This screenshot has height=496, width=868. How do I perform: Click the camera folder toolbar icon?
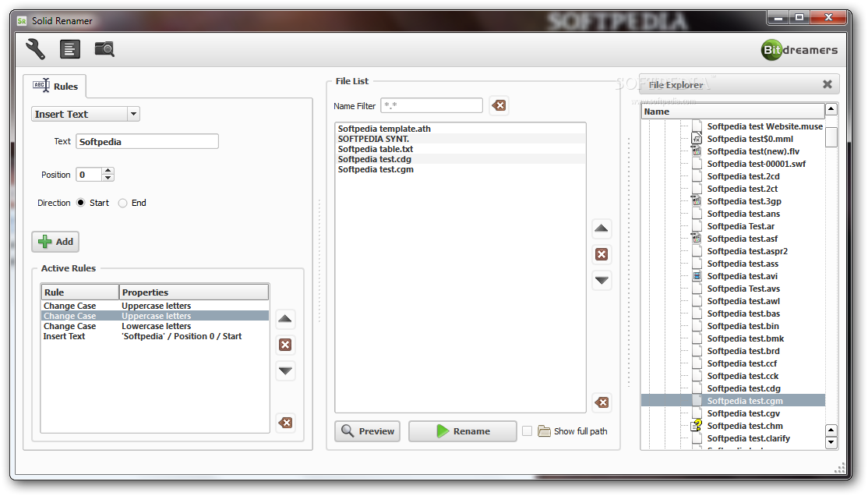pyautogui.click(x=104, y=49)
